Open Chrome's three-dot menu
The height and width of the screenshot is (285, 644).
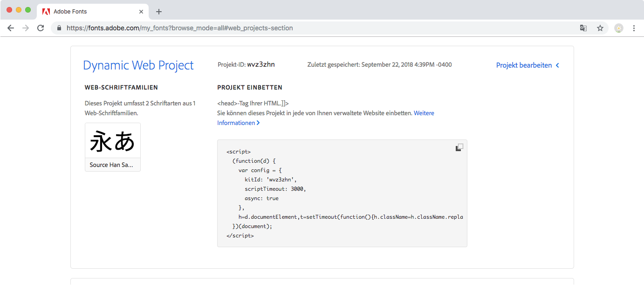click(x=634, y=28)
